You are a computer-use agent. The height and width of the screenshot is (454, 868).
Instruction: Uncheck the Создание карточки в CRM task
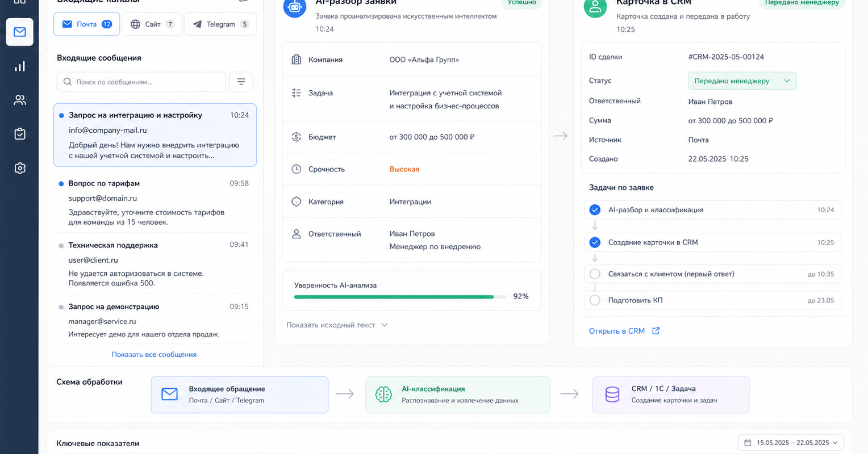[595, 242]
